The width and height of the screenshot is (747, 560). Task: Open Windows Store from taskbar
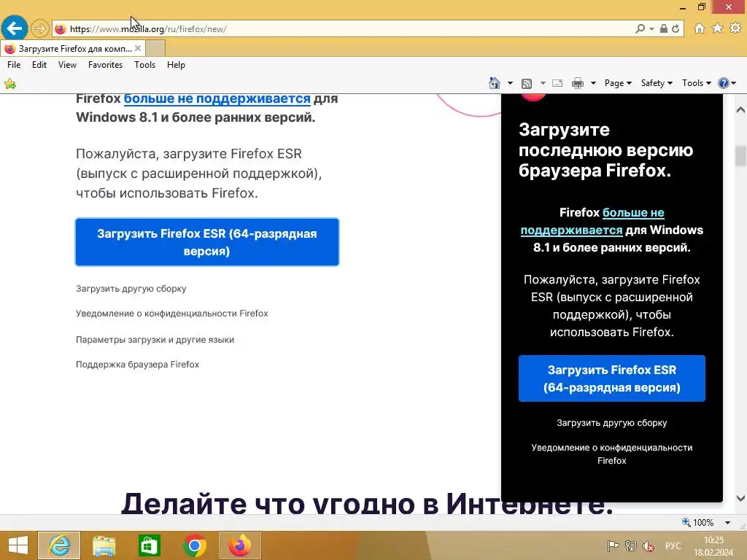(149, 545)
